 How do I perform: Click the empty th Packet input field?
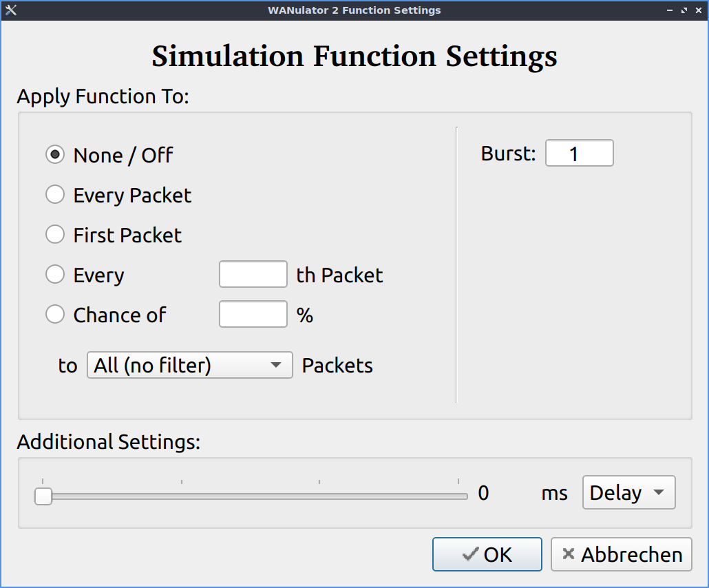point(253,274)
